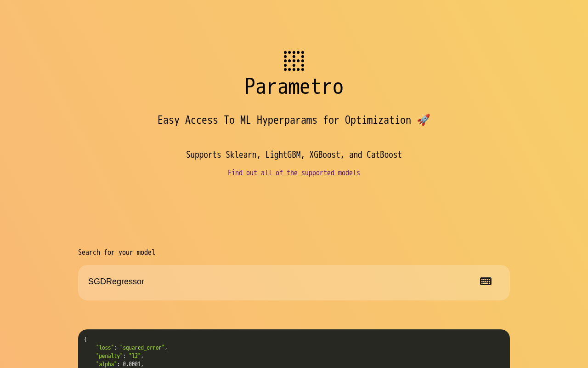Focus the model search field containing SGDRegressor

coord(294,282)
